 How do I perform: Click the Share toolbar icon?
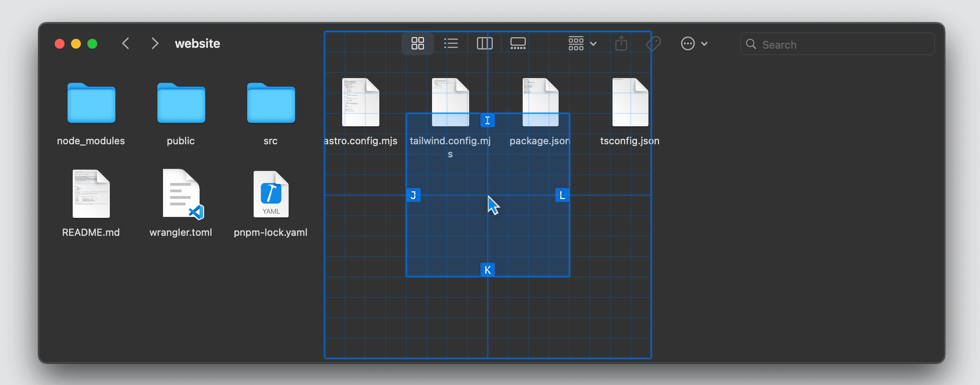621,43
